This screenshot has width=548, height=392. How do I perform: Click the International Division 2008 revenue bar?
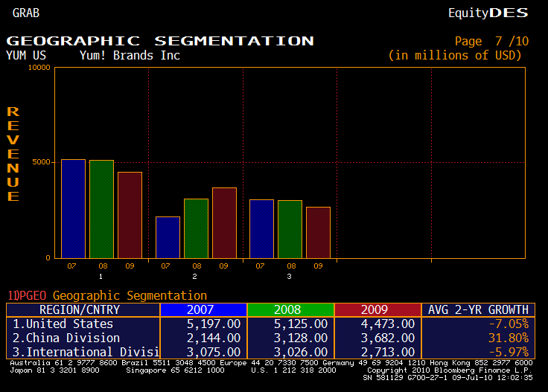click(x=290, y=228)
